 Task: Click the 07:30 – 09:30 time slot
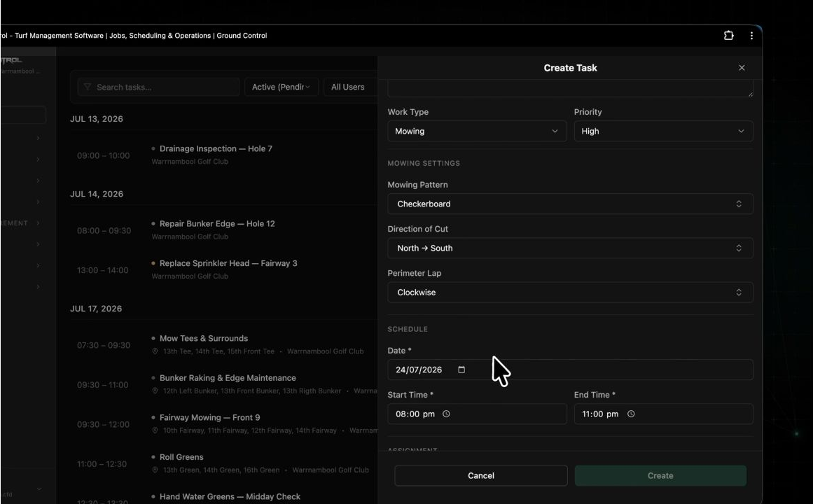tap(103, 345)
